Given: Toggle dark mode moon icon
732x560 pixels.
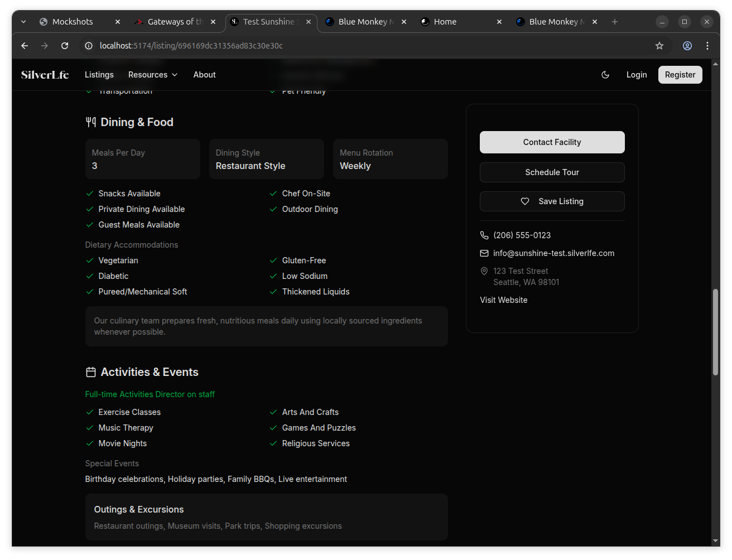Looking at the screenshot, I should click(x=605, y=75).
